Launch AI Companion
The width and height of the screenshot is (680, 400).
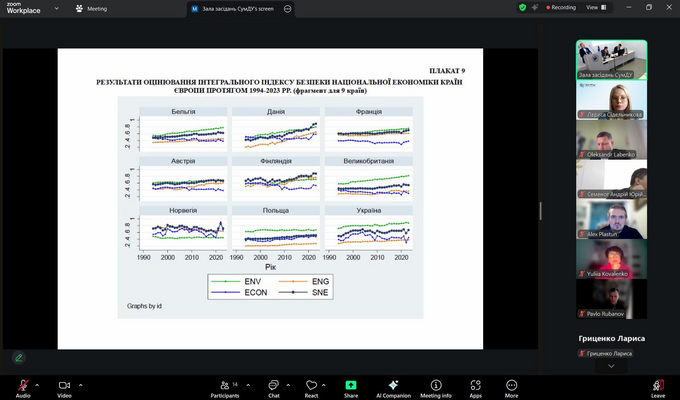point(393,385)
